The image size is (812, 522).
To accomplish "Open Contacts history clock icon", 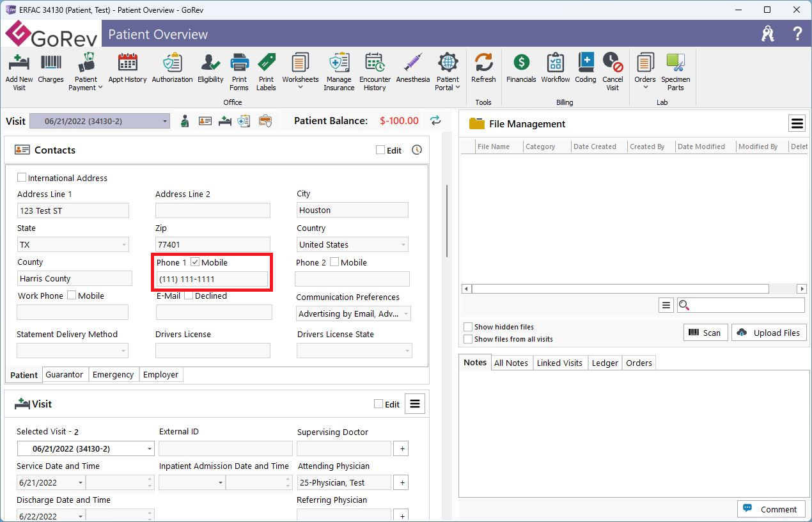I will point(417,150).
